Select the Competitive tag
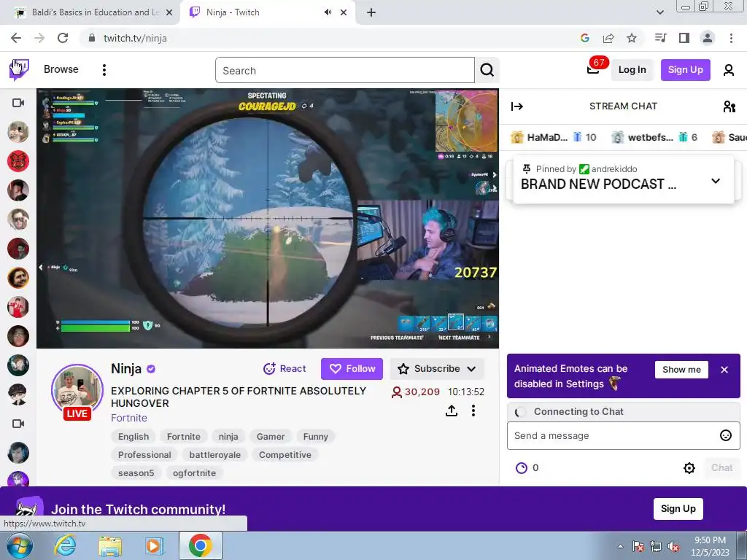 pos(285,455)
